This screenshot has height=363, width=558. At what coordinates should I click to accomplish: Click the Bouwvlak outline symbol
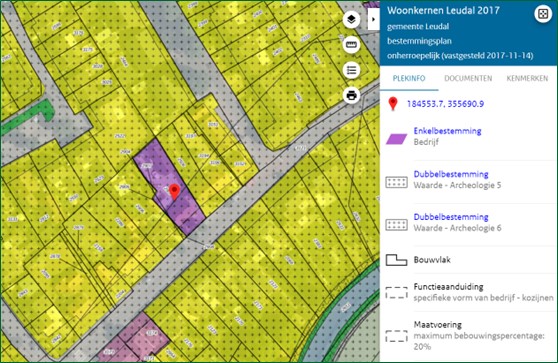tap(396, 260)
